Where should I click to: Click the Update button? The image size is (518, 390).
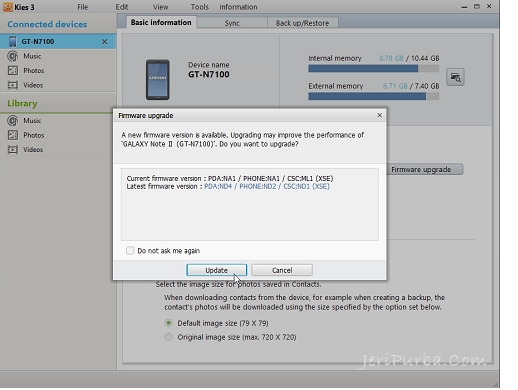pyautogui.click(x=217, y=270)
